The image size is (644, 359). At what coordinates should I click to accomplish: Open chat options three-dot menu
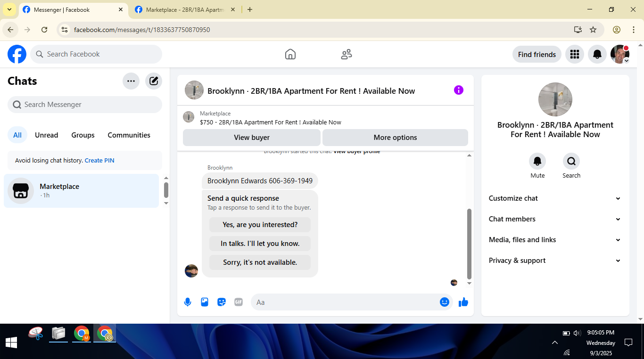(x=131, y=81)
